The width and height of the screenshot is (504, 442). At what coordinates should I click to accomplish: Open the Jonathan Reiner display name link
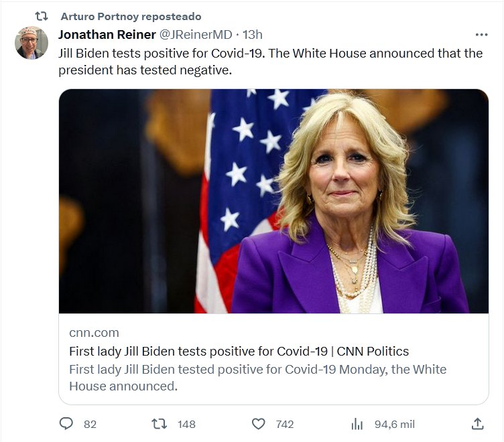(x=107, y=35)
